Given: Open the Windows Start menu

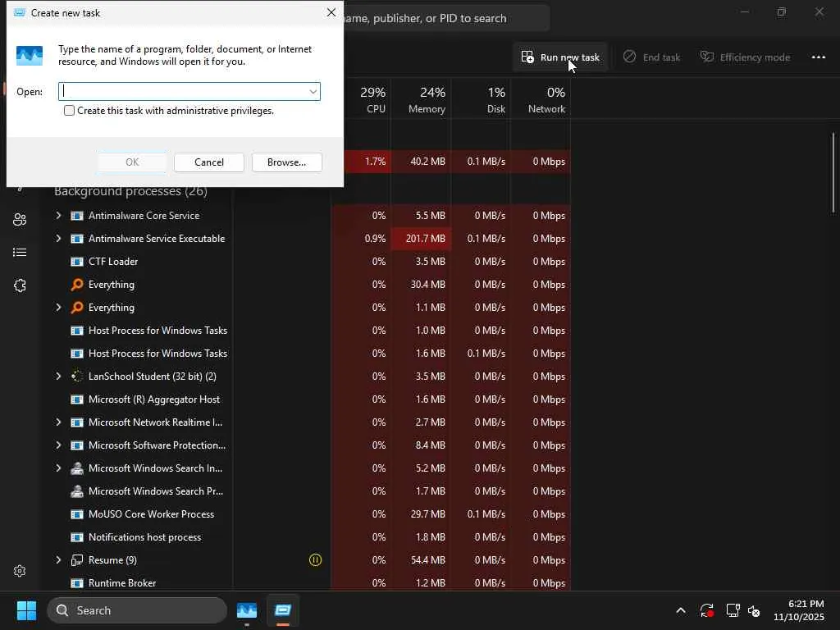Looking at the screenshot, I should tap(26, 610).
